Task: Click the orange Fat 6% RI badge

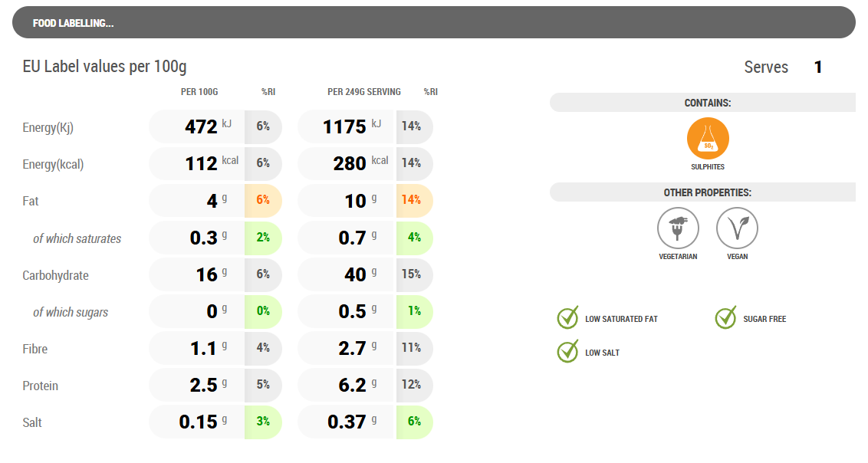Action: click(x=263, y=201)
